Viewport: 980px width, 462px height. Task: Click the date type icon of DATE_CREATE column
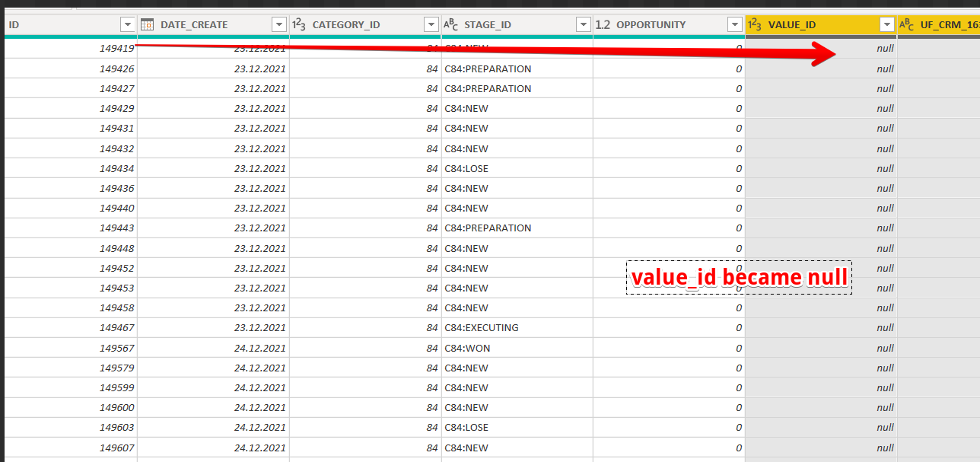tap(148, 24)
